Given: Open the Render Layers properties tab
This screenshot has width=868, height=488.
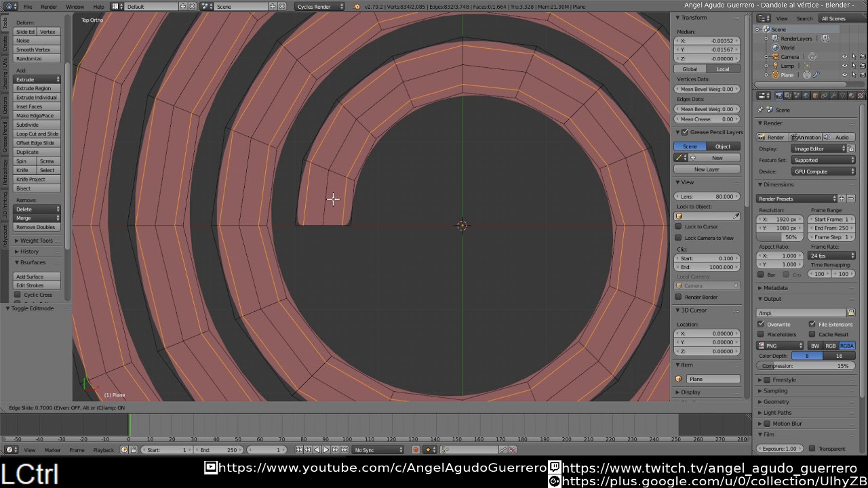Looking at the screenshot, I should 787,96.
